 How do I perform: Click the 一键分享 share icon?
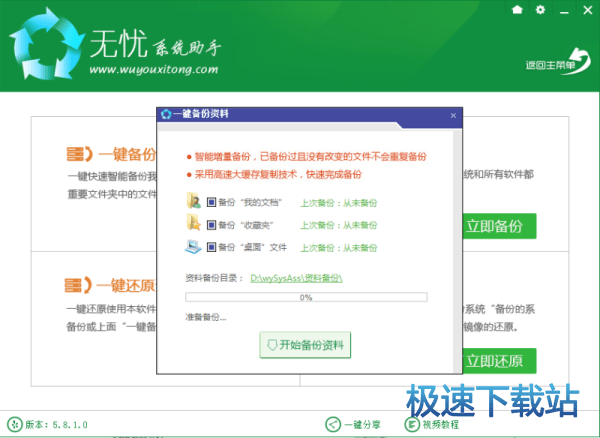tap(333, 424)
